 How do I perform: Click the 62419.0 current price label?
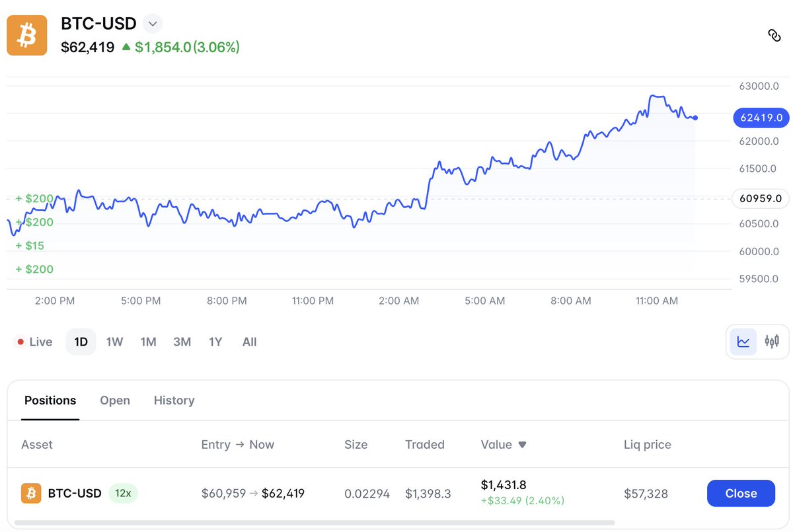click(x=761, y=118)
